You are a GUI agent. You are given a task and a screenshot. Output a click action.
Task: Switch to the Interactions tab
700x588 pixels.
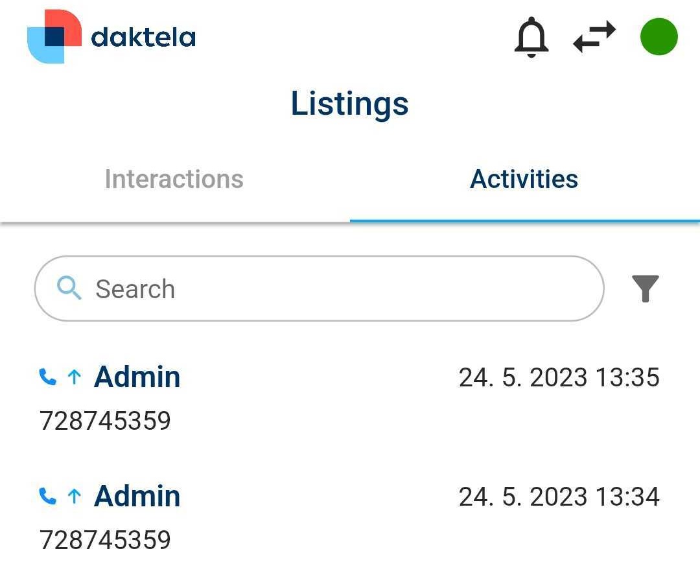tap(174, 179)
